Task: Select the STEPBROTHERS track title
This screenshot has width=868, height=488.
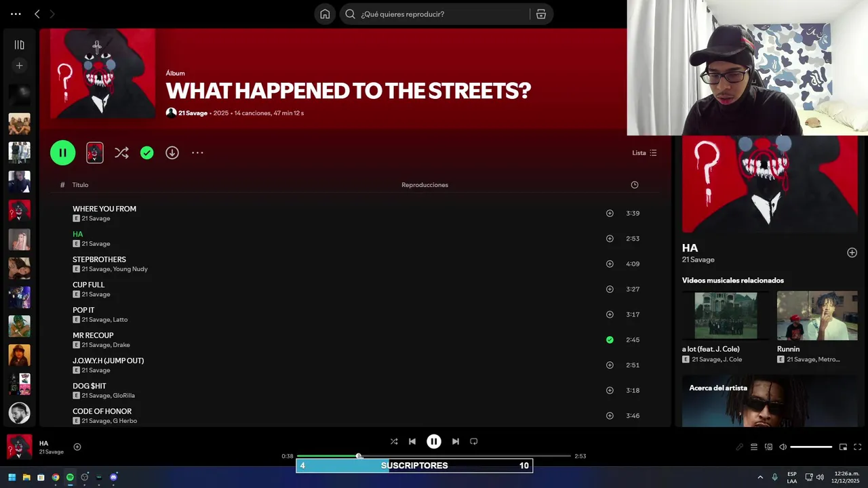Action: click(99, 260)
